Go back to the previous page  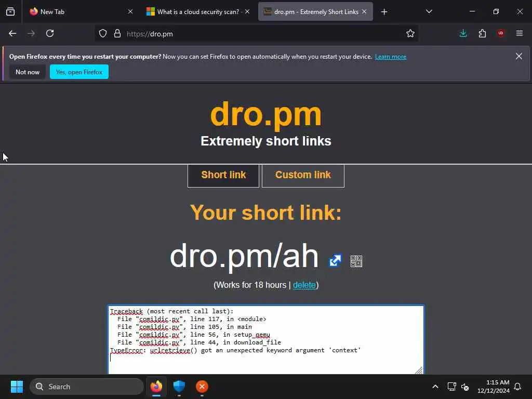pos(12,33)
